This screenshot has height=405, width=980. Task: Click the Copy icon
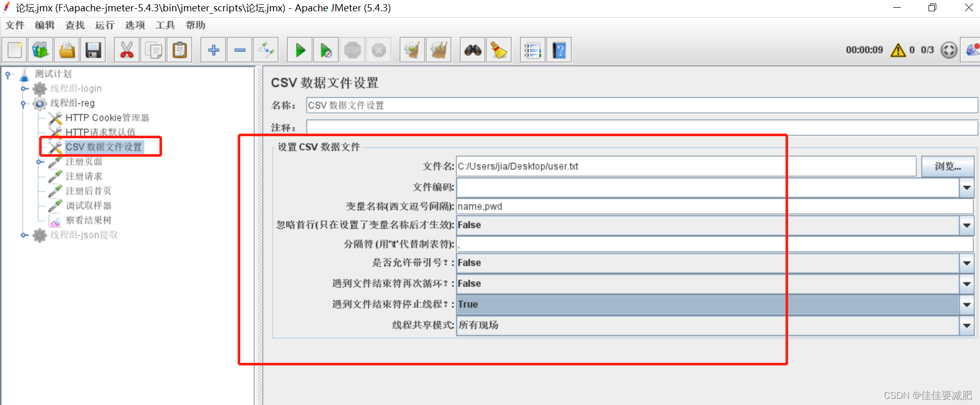tap(153, 50)
